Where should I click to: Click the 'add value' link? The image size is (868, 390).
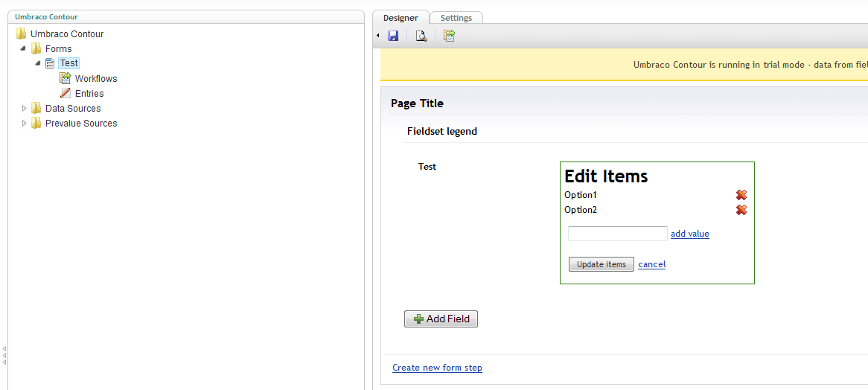coord(689,234)
